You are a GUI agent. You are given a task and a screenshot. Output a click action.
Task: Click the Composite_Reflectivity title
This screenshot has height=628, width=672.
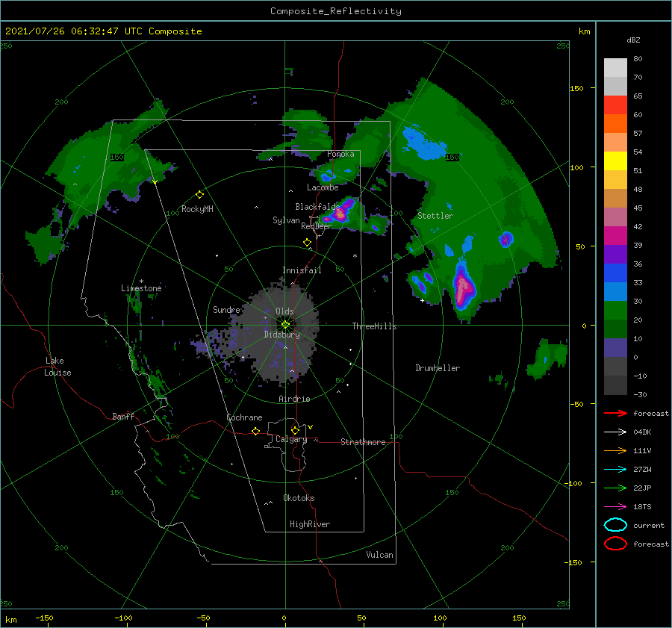point(336,11)
